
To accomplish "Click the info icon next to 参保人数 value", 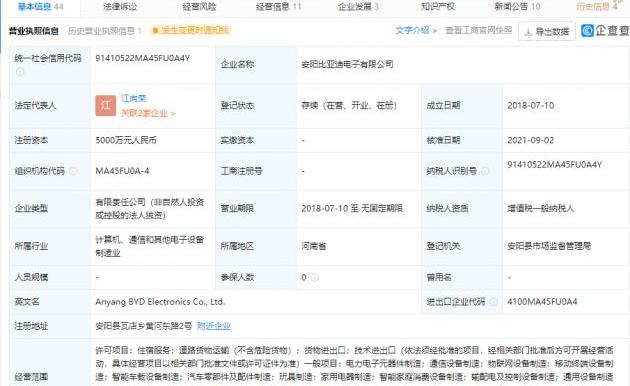I will click(x=315, y=278).
